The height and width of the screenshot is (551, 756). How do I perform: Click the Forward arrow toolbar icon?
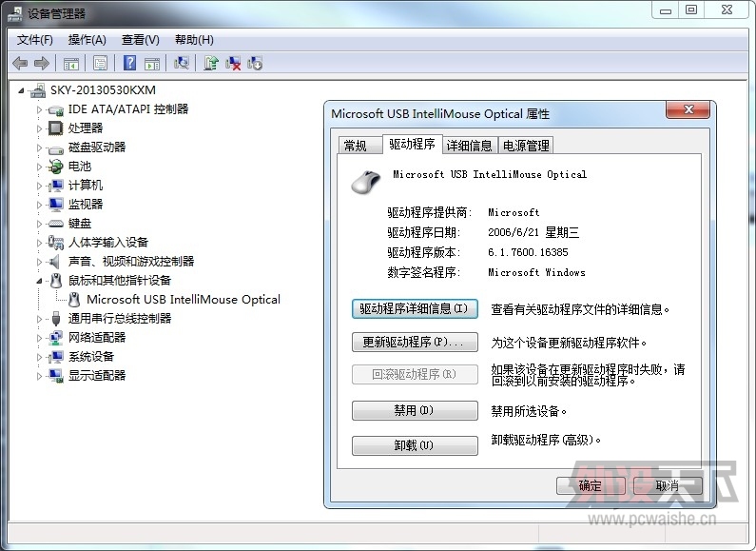(42, 63)
